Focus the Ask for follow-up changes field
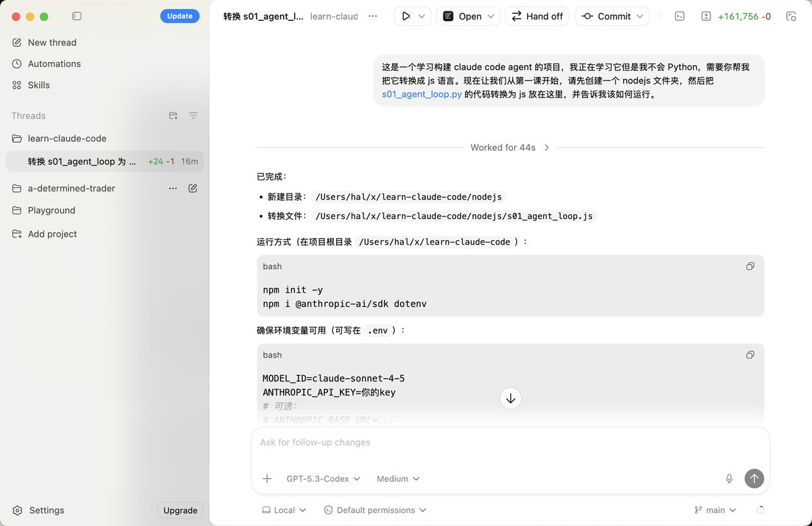The height and width of the screenshot is (526, 812). click(511, 443)
